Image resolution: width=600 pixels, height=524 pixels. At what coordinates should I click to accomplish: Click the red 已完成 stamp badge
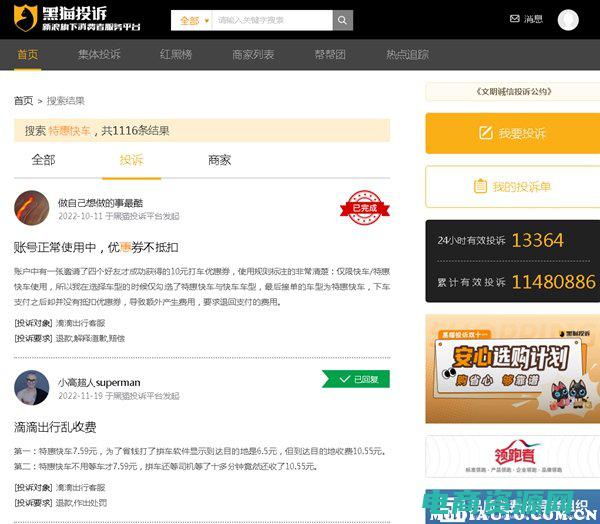click(x=365, y=208)
